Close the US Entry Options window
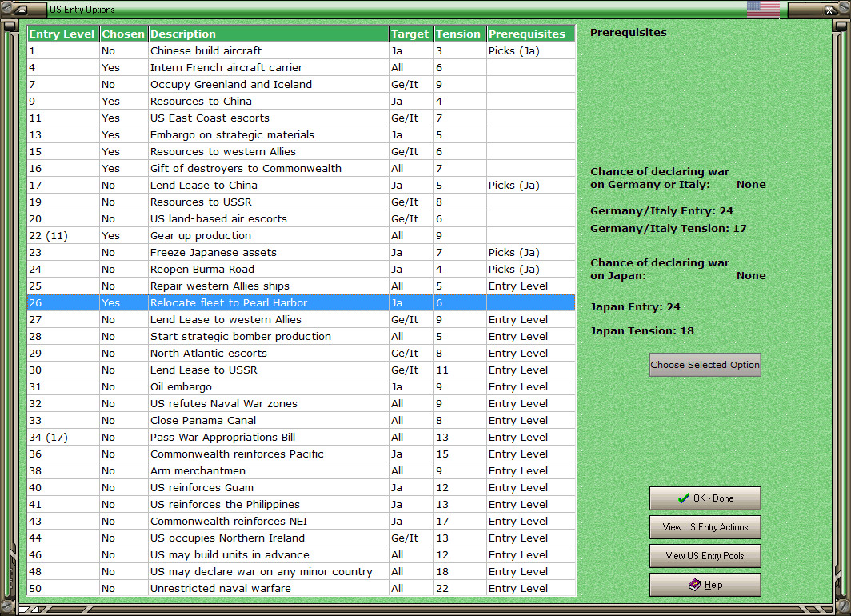The image size is (851, 616). pyautogui.click(x=830, y=10)
